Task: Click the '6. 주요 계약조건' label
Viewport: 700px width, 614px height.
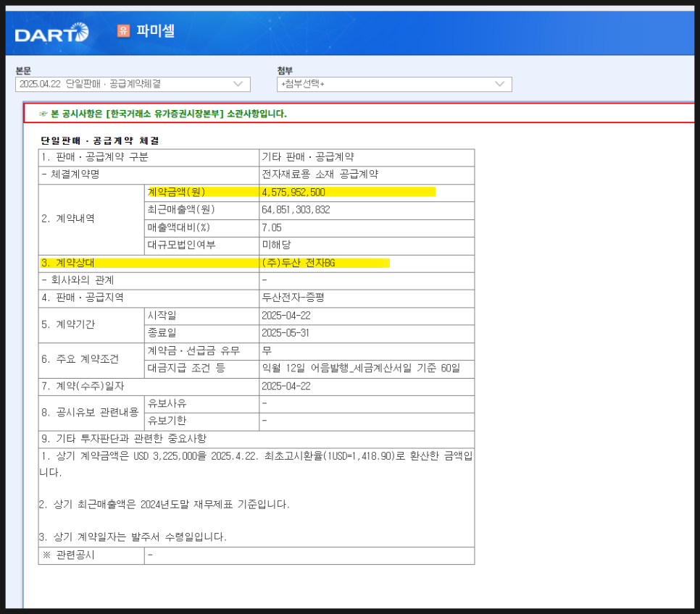Action: (80, 359)
